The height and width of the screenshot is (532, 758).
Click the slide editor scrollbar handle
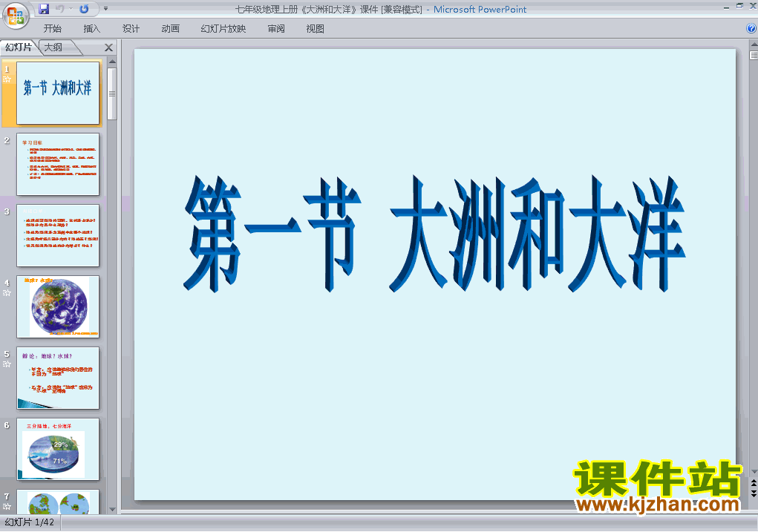[x=754, y=56]
